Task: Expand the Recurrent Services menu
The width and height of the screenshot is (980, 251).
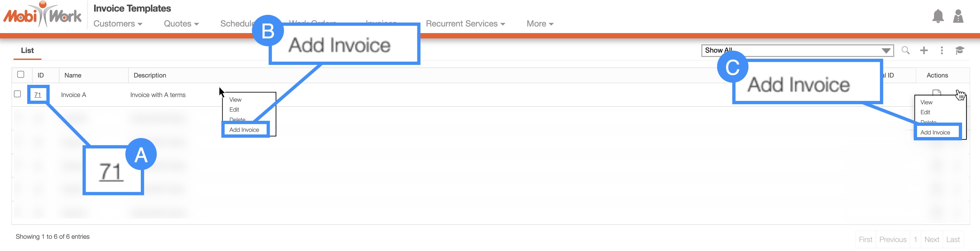Action: (x=465, y=24)
